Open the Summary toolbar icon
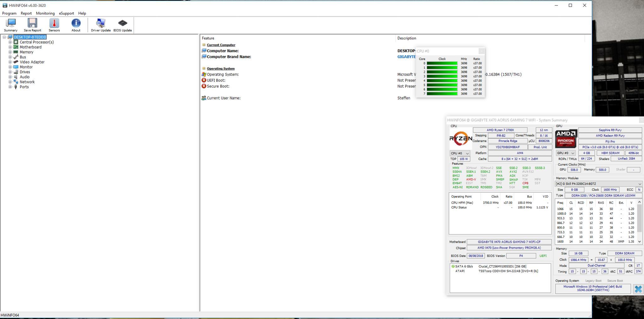This screenshot has width=644, height=319. point(11,25)
